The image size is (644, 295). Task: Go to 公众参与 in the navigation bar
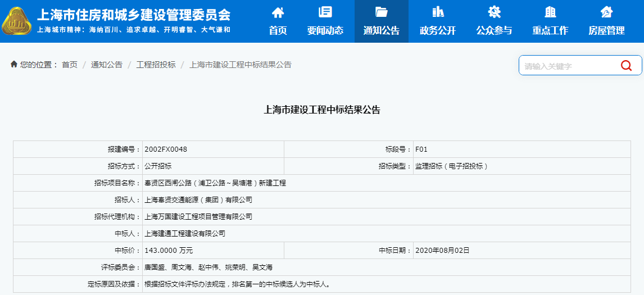494,30
